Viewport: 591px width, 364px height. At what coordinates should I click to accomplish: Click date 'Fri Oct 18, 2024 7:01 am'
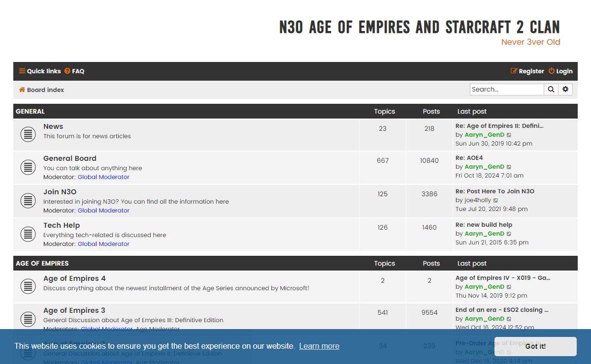pyautogui.click(x=490, y=176)
